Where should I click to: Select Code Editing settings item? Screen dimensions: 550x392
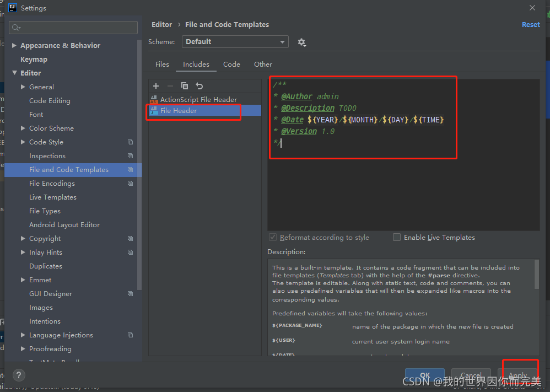coord(50,101)
